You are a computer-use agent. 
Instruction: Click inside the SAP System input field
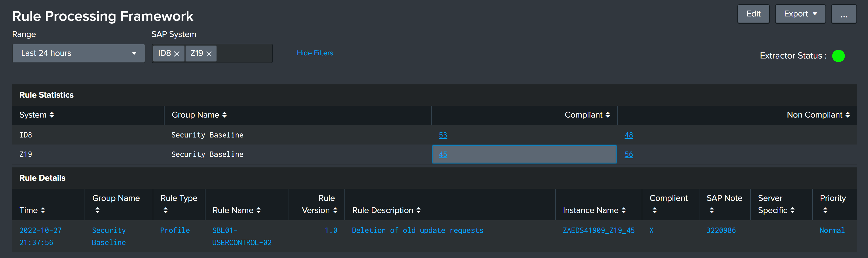click(x=244, y=53)
